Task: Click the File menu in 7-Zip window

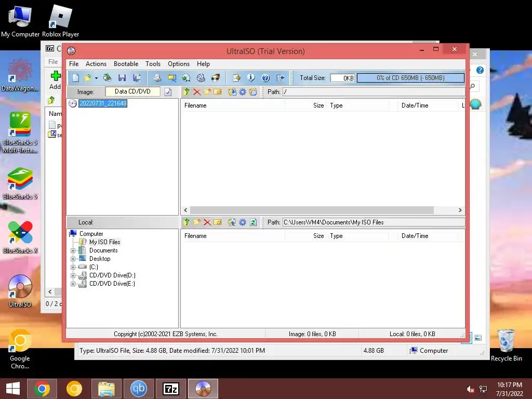Action: coord(53,62)
